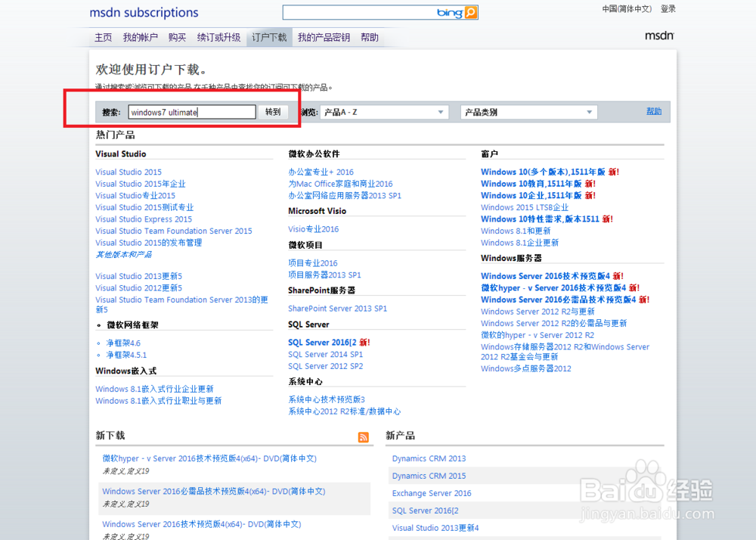Click the Bing search magnifier icon

click(471, 12)
